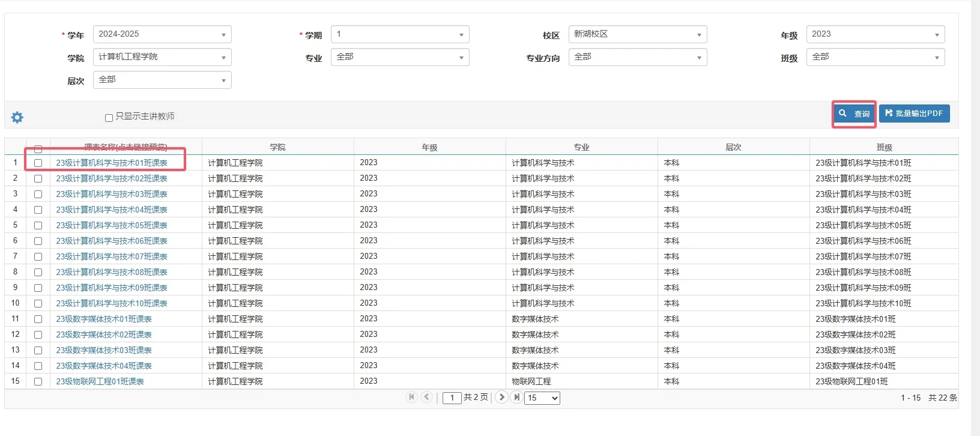The image size is (980, 436).
Task: Open 23级计算机科学与技术10班课表 link
Action: pyautogui.click(x=112, y=303)
